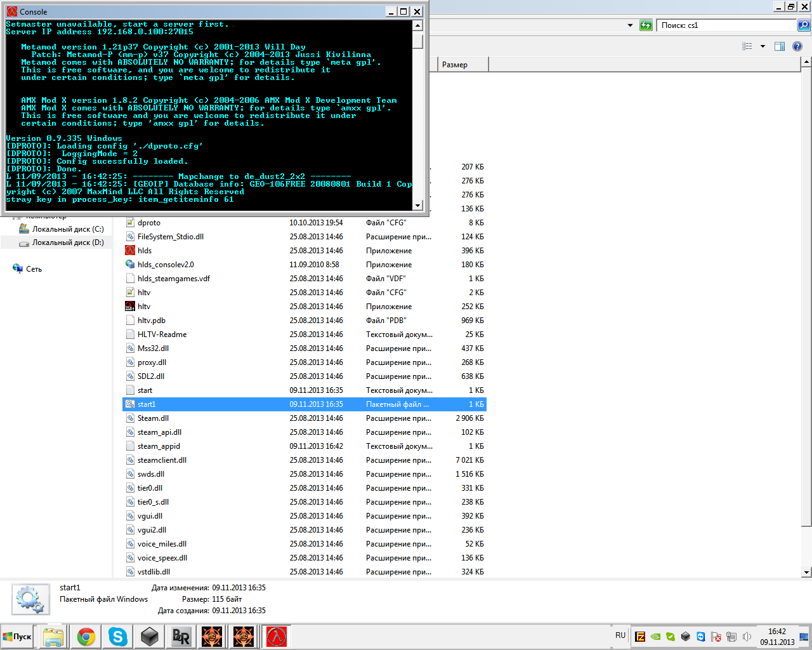
Task: Click the magnifier search button in Explorer
Action: [x=804, y=25]
